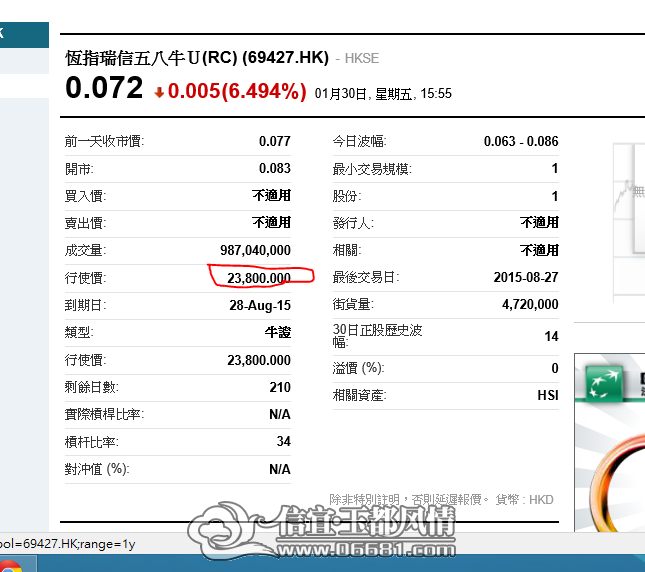
Task: Click the 實際槓桿比率 value N/A
Action: (280, 415)
